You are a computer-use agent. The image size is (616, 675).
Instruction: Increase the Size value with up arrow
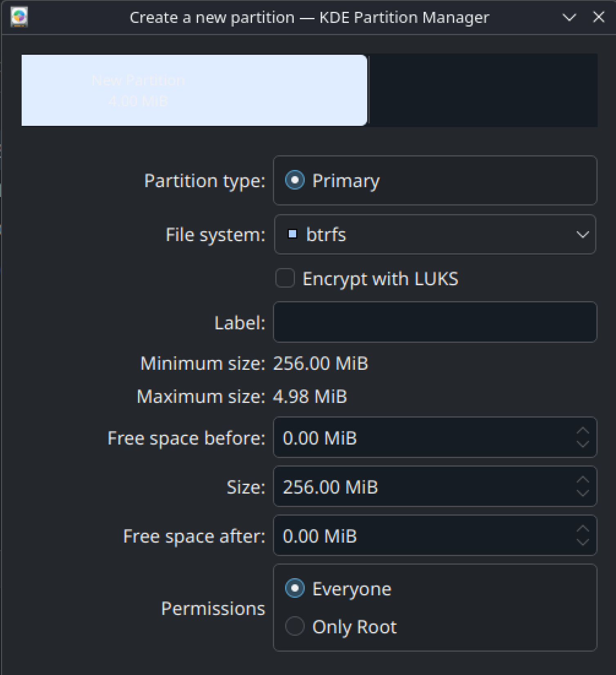coord(583,480)
